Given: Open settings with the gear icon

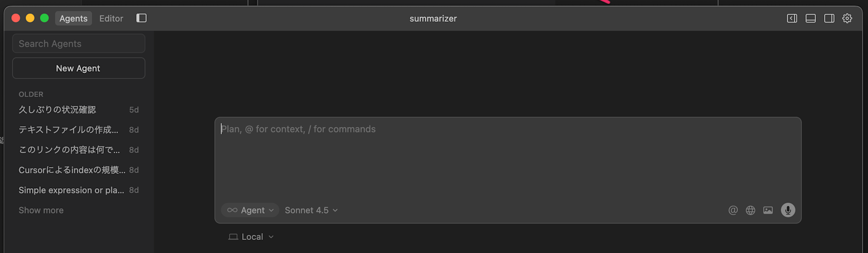Looking at the screenshot, I should point(847,18).
